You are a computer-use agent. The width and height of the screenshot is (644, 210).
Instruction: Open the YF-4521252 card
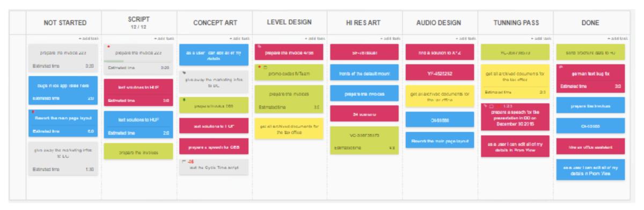tap(440, 73)
